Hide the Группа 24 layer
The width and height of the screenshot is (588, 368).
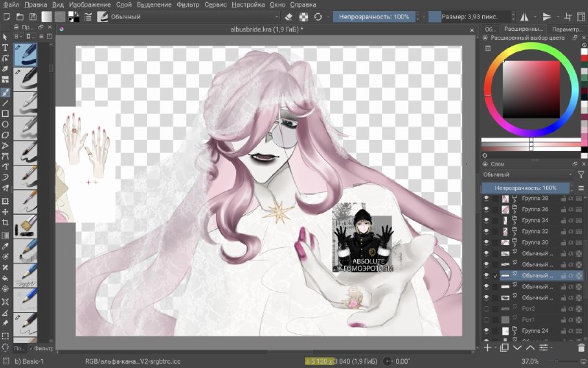(x=487, y=330)
